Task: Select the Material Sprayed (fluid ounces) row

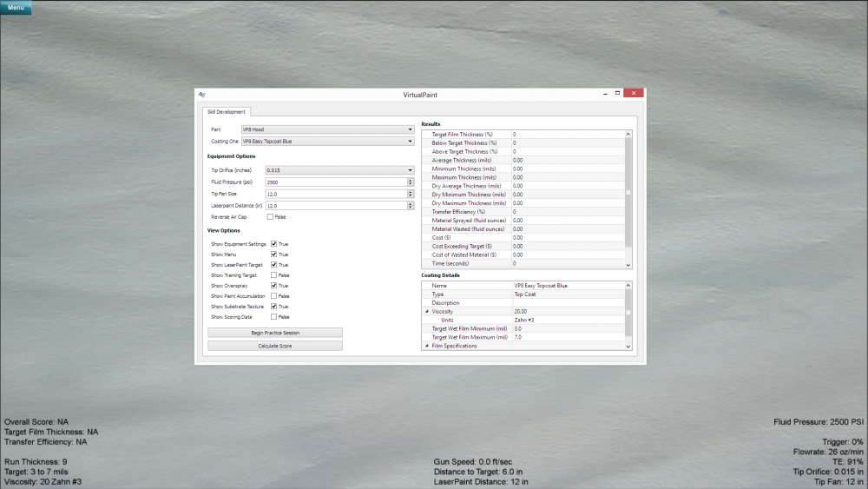Action: point(523,221)
